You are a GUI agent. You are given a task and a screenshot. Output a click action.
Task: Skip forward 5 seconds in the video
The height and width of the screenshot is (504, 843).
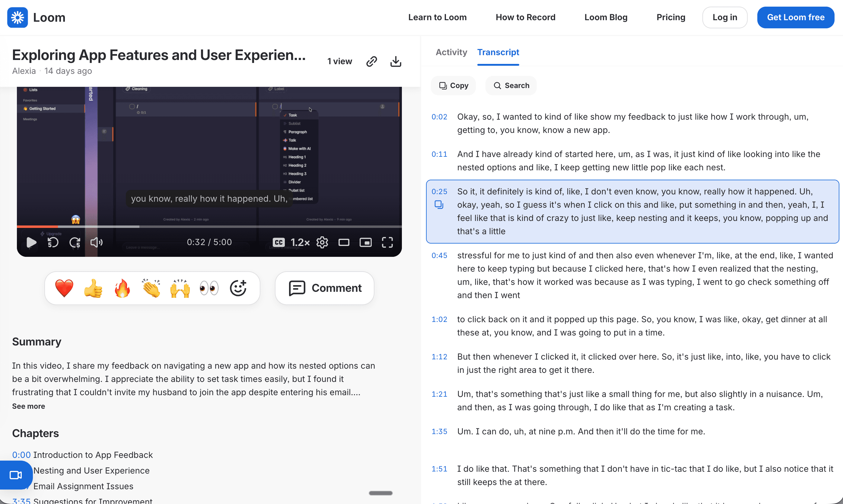pyautogui.click(x=75, y=242)
